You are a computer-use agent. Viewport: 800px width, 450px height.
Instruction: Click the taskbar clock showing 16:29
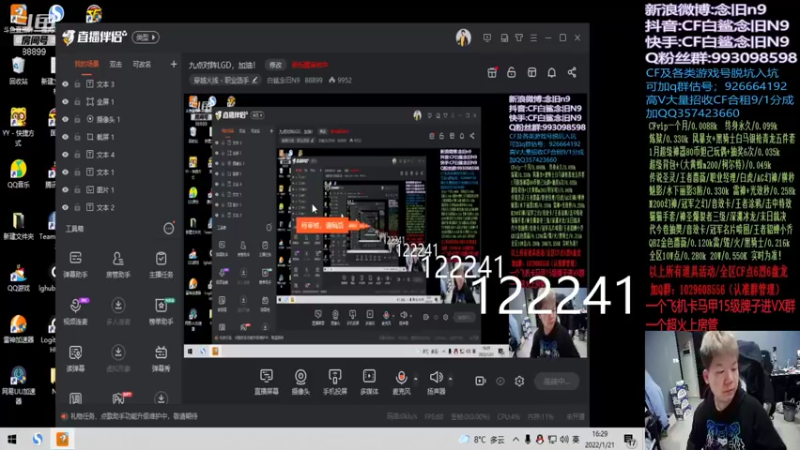[x=600, y=439]
